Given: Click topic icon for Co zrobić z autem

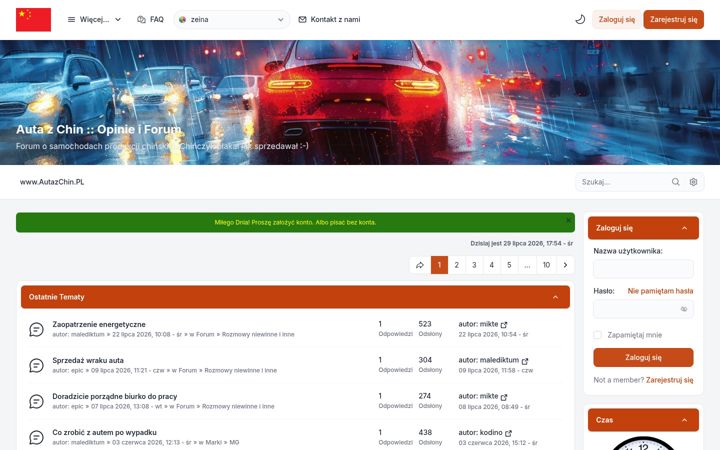Looking at the screenshot, I should pos(36,437).
